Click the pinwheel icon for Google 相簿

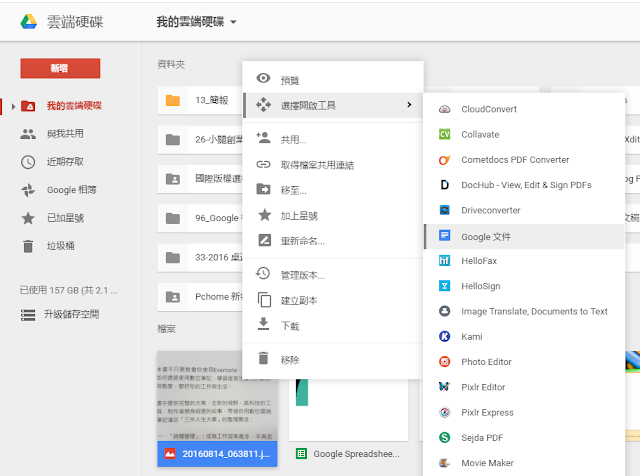[28, 190]
